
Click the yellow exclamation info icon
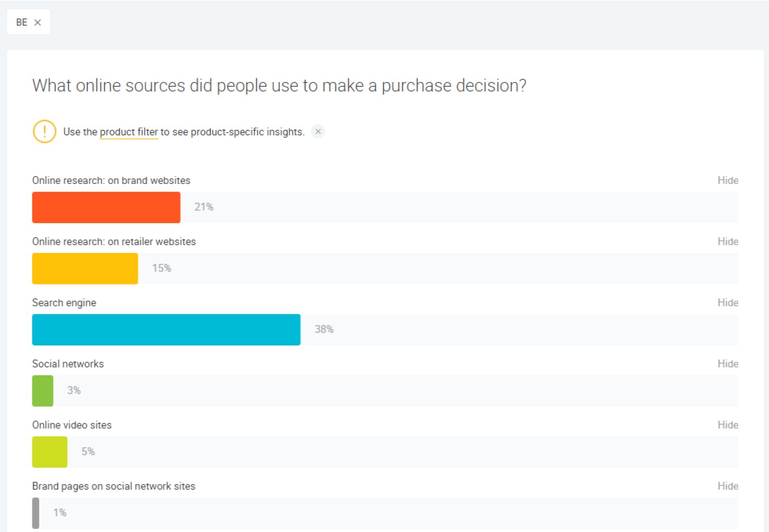[x=44, y=131]
